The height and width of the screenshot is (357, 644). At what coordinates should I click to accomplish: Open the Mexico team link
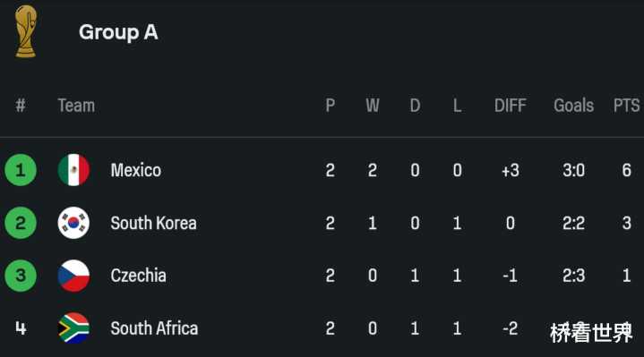136,170
